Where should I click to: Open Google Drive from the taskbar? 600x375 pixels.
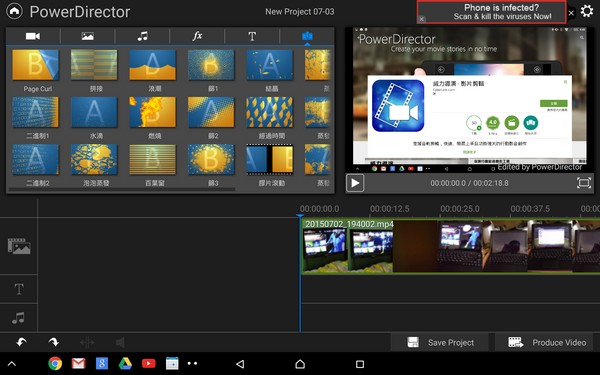(125, 363)
